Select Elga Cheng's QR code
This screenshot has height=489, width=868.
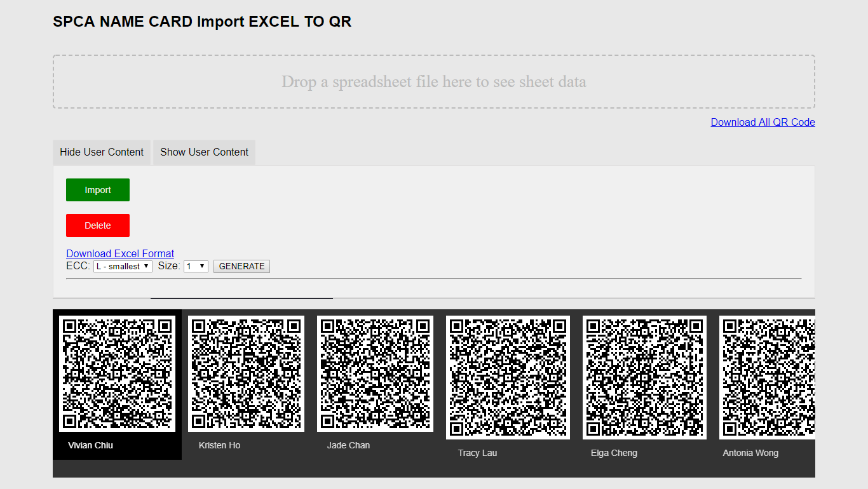point(644,377)
